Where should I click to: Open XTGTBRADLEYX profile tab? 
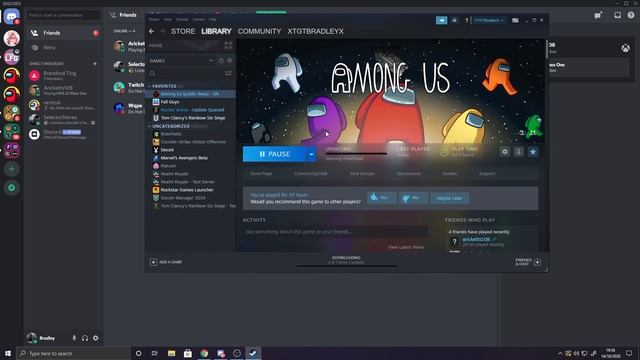tap(316, 31)
